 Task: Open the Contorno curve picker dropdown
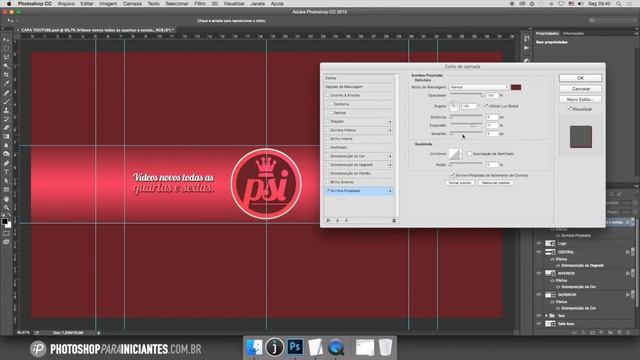tap(461, 154)
